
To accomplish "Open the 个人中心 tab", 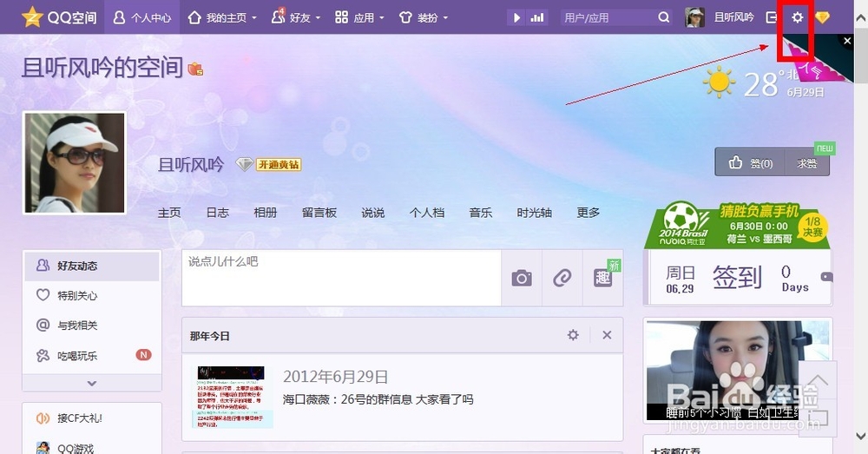I will (x=141, y=17).
